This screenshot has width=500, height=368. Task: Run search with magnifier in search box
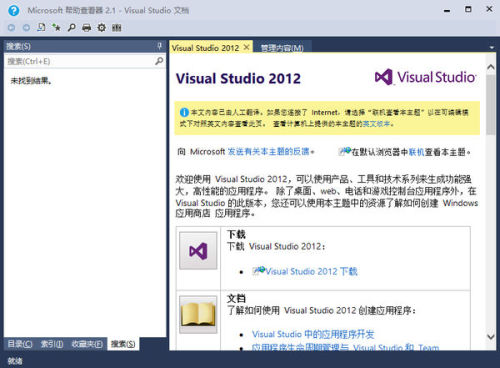tap(159, 61)
